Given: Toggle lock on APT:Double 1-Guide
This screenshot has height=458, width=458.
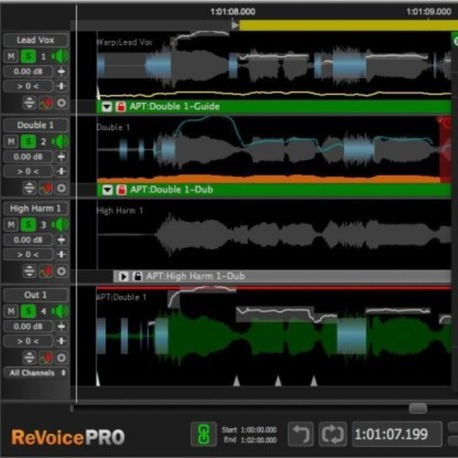Looking at the screenshot, I should point(121,107).
